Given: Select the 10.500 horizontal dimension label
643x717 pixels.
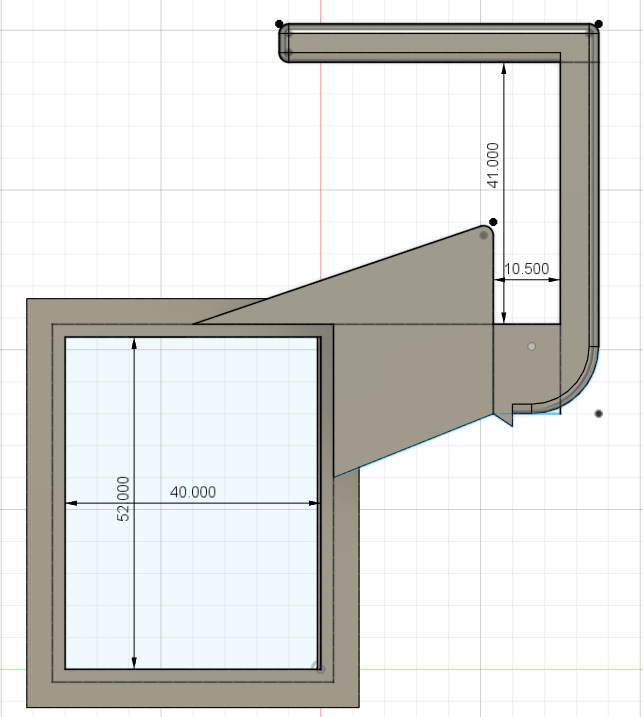Looking at the screenshot, I should pyautogui.click(x=526, y=268).
